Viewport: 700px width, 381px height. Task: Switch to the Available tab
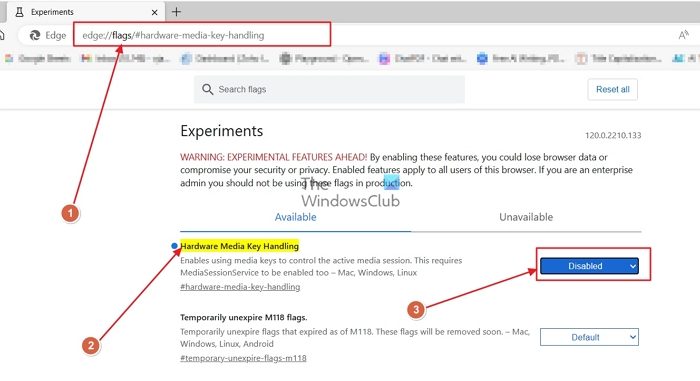click(x=296, y=218)
